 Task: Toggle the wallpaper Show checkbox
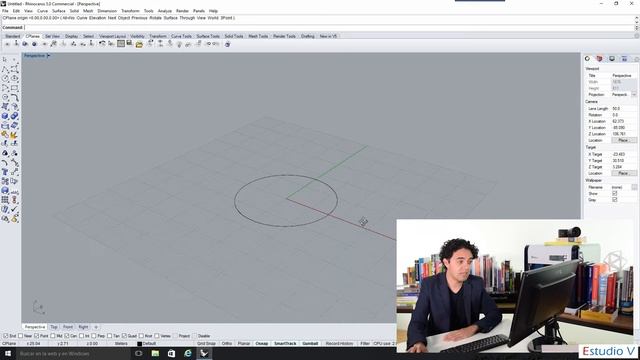click(614, 193)
